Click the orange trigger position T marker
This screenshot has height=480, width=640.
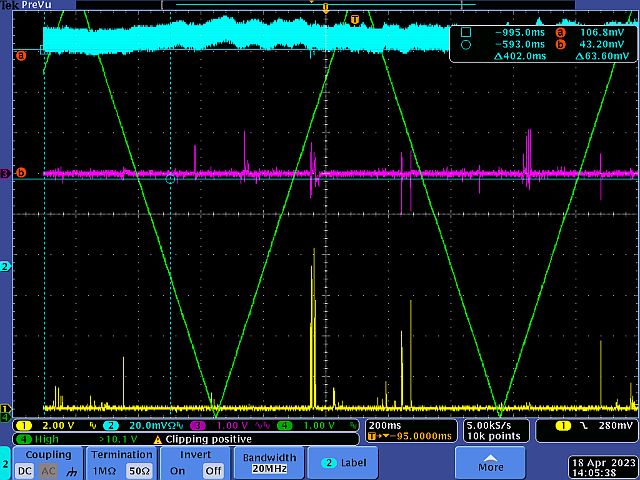click(354, 19)
